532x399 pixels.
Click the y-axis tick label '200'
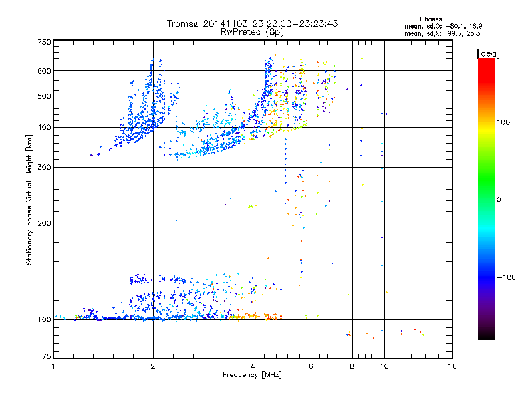tap(44, 223)
